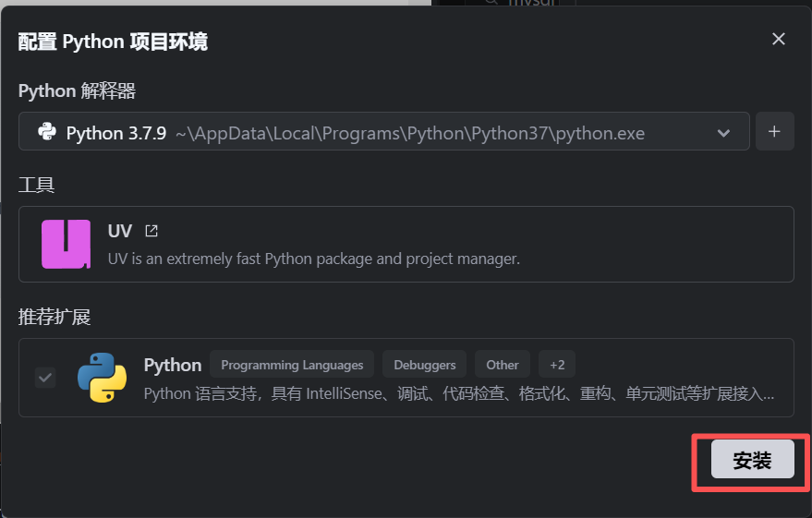Viewport: 812px width, 518px height.
Task: Show the +2 additional tags
Action: pos(557,365)
